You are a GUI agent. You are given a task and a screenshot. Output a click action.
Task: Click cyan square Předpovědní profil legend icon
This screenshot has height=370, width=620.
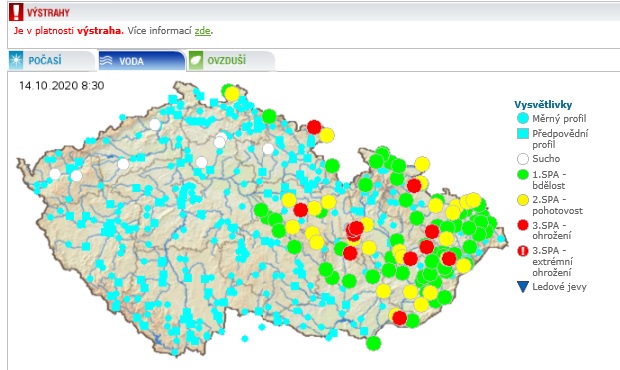click(523, 134)
